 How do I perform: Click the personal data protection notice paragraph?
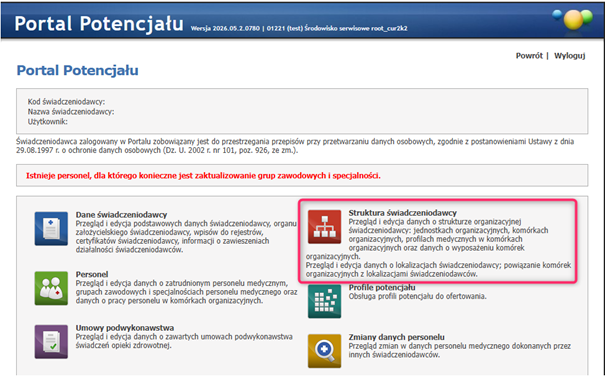(295, 146)
